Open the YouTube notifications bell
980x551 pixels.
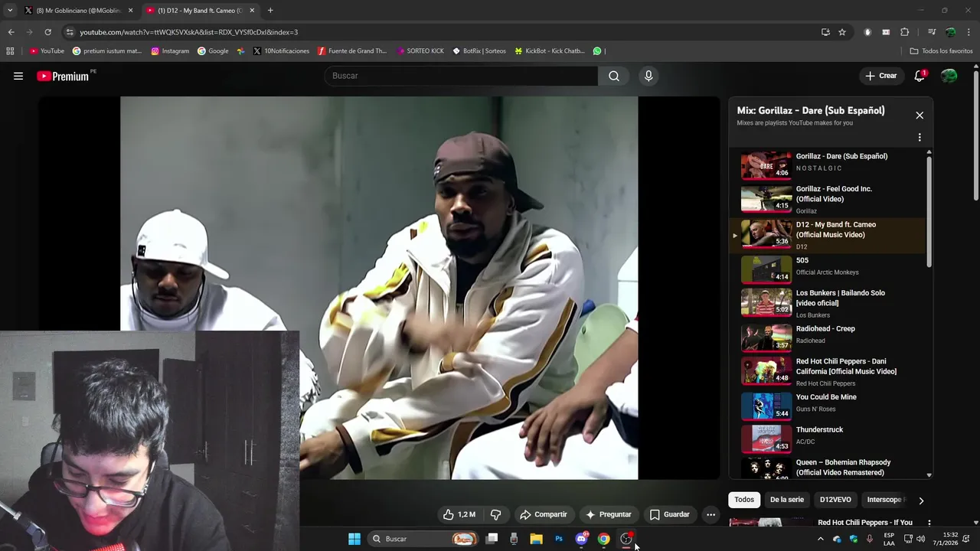[x=920, y=76]
